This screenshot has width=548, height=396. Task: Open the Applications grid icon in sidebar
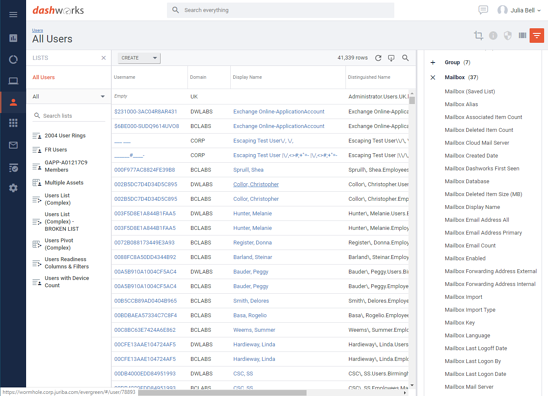pyautogui.click(x=13, y=123)
